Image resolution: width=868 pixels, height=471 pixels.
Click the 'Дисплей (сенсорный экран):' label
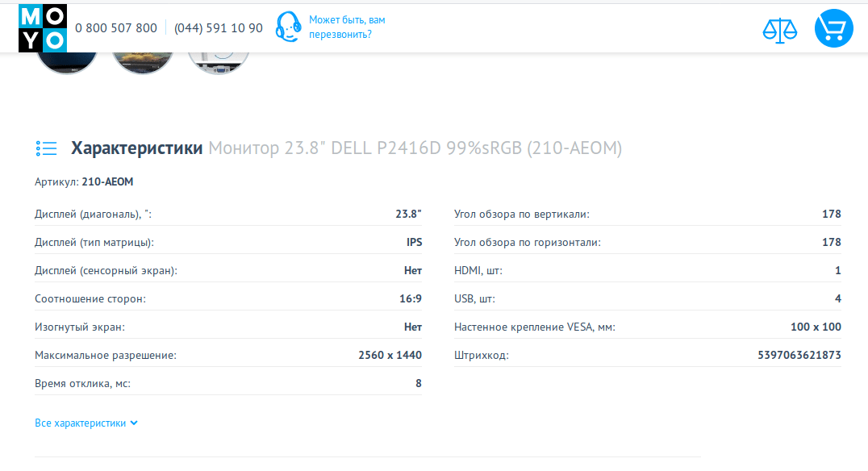click(x=106, y=271)
